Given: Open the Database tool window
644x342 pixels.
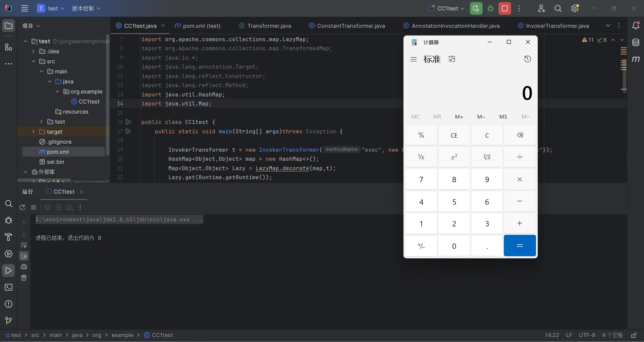Looking at the screenshot, I should click(x=636, y=43).
